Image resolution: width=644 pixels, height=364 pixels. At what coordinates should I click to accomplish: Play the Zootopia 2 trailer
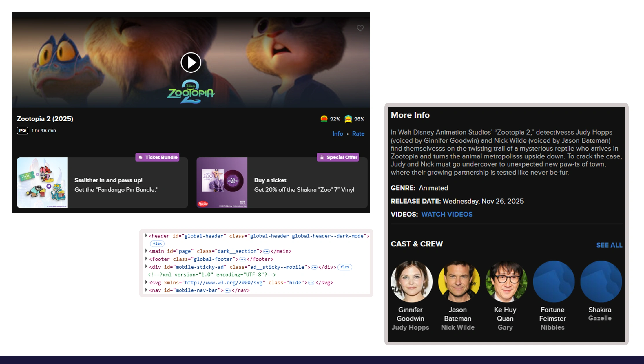click(191, 62)
